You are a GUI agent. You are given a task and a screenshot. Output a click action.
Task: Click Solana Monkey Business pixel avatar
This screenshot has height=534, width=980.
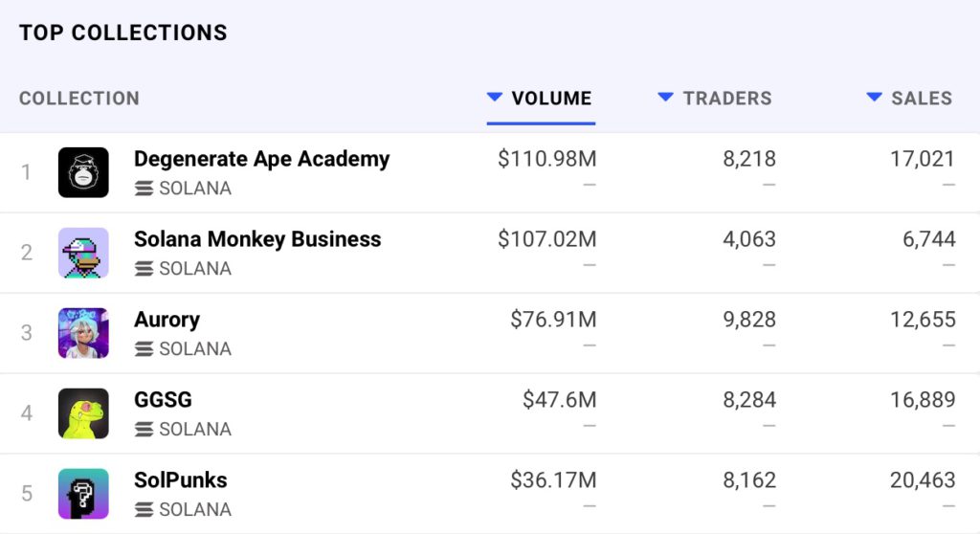pos(83,253)
